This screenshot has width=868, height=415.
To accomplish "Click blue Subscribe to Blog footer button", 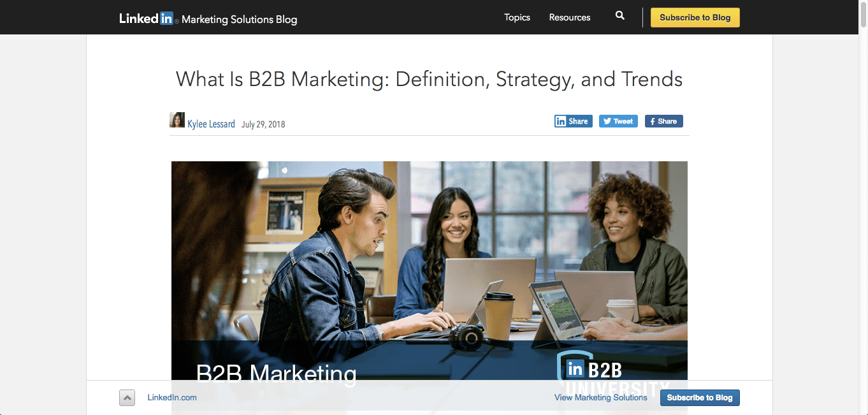I will (700, 398).
